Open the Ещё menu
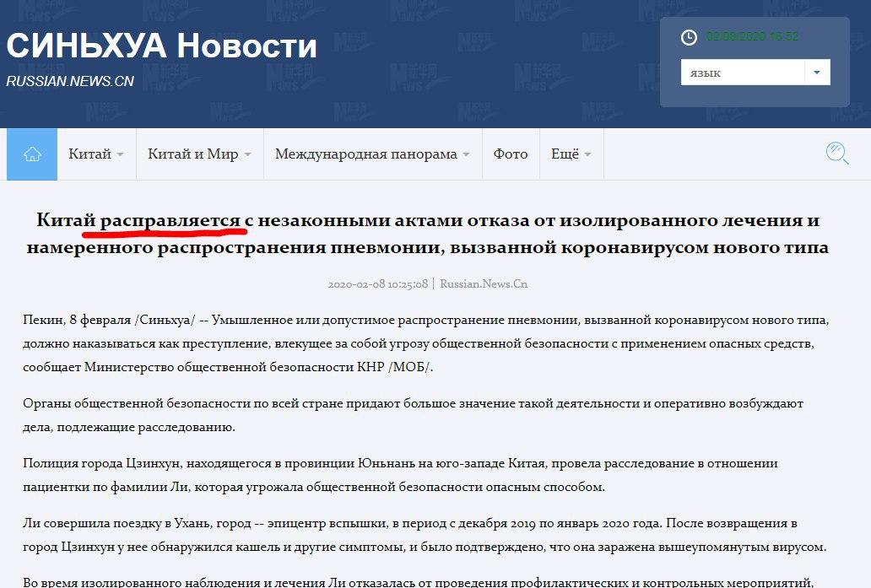871x588 pixels. (x=565, y=154)
